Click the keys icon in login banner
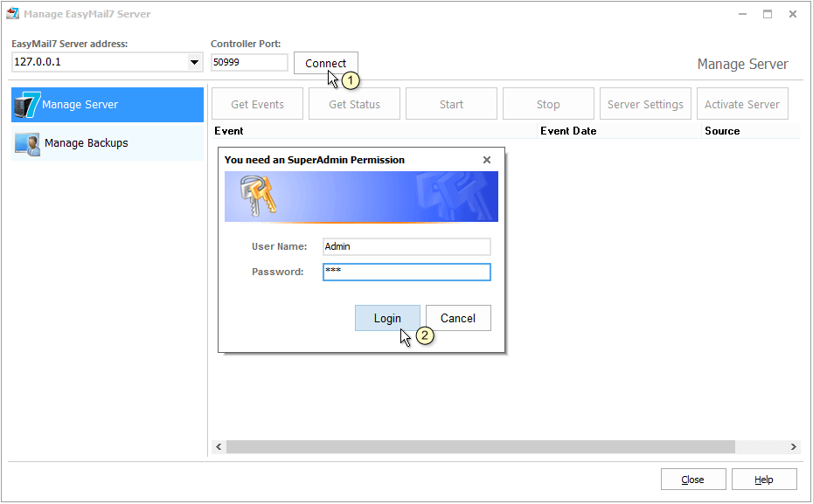 pos(258,196)
